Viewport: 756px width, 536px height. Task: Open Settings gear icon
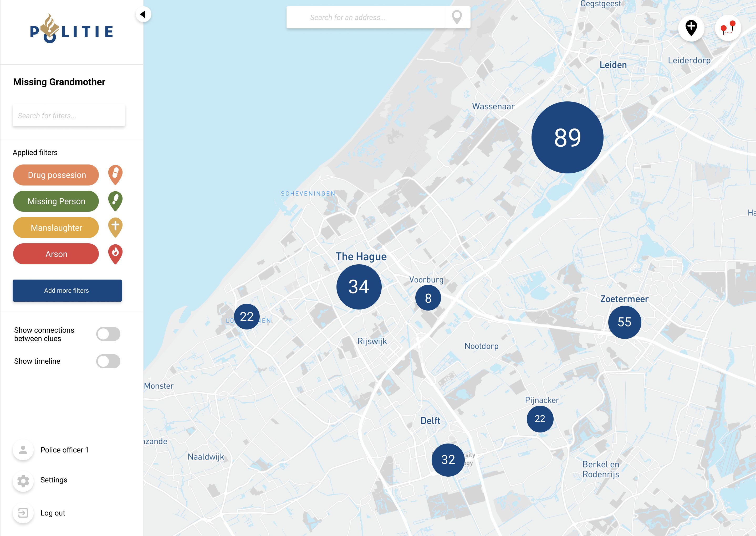(23, 481)
